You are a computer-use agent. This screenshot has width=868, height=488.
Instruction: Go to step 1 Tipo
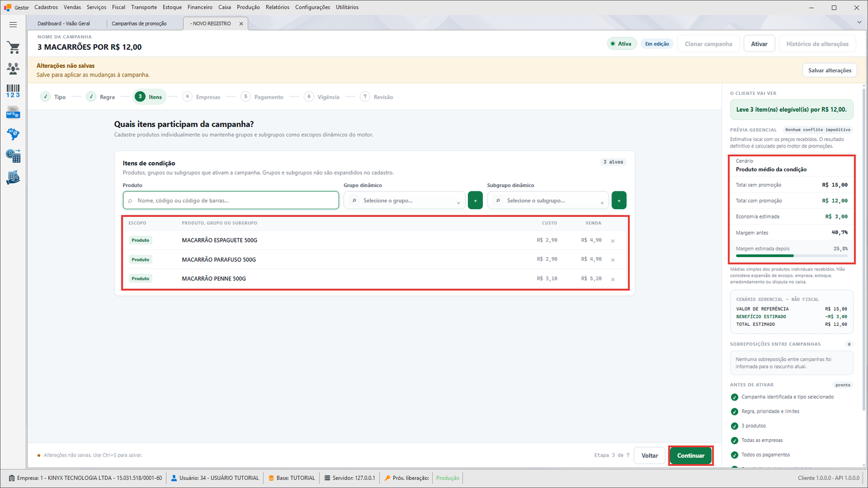[x=53, y=97]
